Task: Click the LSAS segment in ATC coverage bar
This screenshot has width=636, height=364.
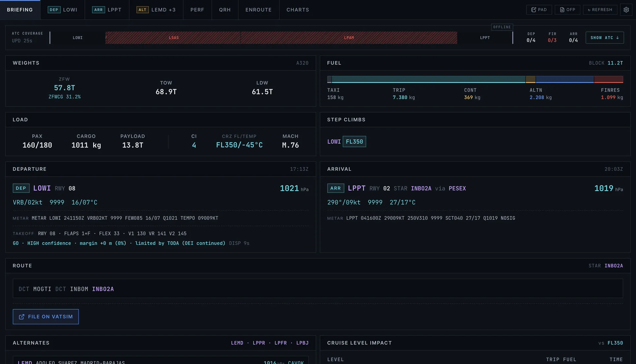Action: click(173, 38)
